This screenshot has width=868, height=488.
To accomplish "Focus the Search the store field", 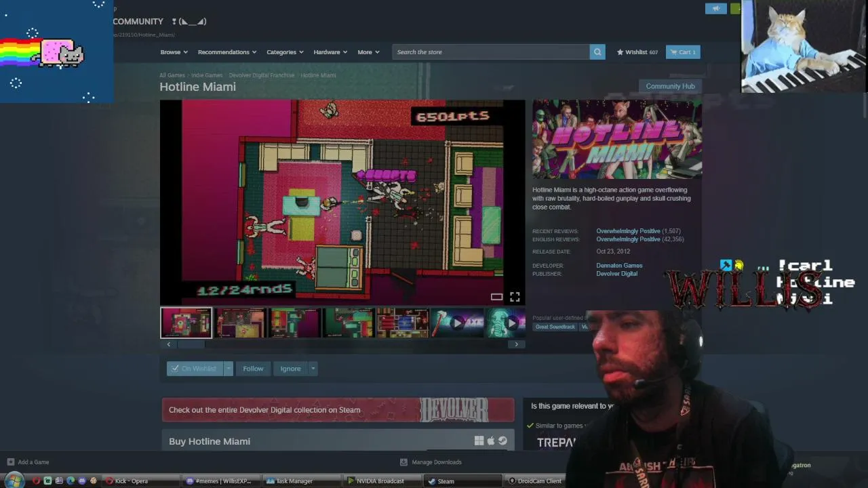I will click(x=490, y=52).
